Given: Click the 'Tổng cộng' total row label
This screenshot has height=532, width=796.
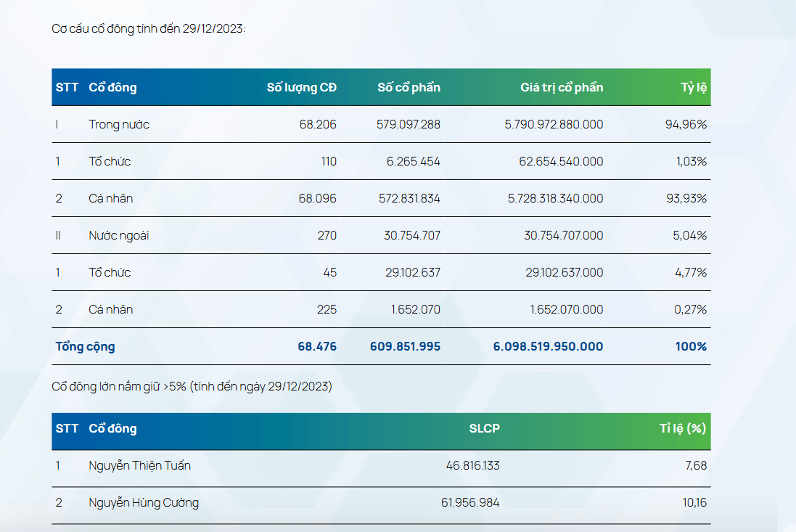Looking at the screenshot, I should point(85,346).
